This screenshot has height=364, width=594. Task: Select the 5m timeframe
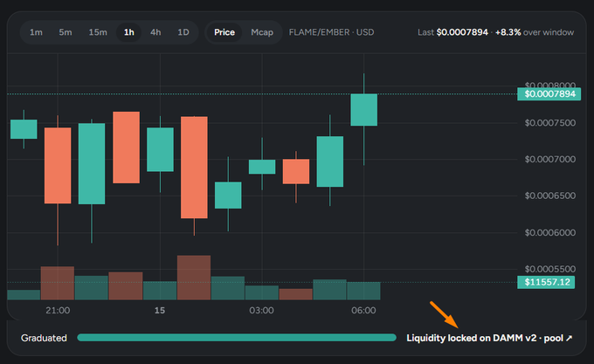coord(66,32)
